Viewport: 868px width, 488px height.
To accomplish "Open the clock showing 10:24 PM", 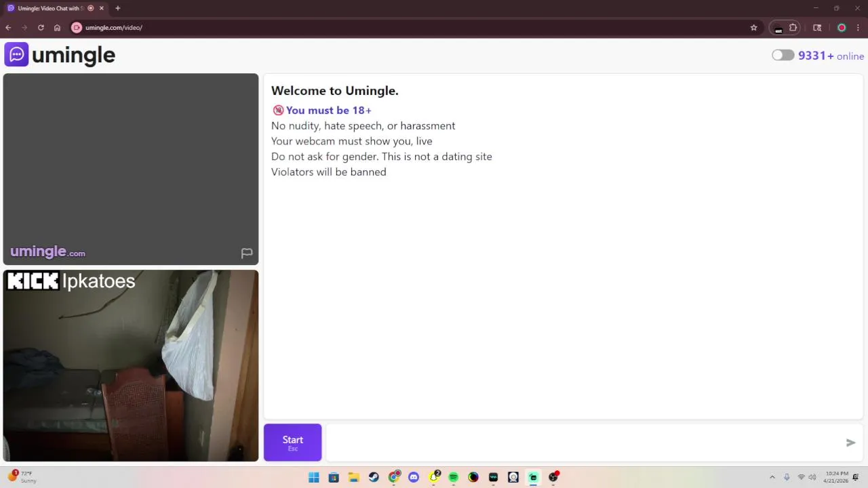I will pyautogui.click(x=836, y=476).
